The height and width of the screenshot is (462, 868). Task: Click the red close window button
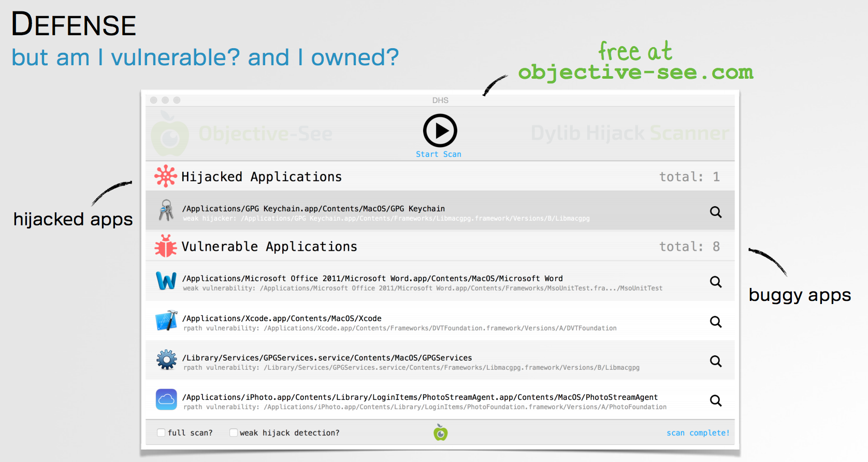point(154,100)
